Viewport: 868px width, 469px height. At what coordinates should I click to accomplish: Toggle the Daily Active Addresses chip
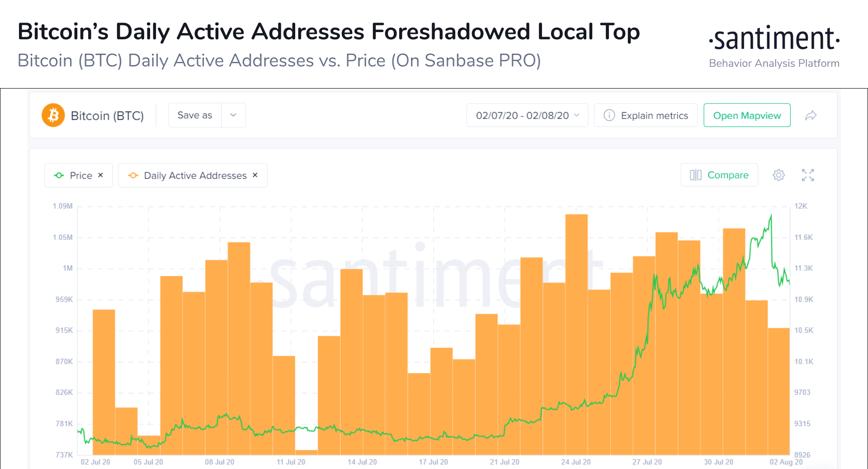(x=193, y=175)
